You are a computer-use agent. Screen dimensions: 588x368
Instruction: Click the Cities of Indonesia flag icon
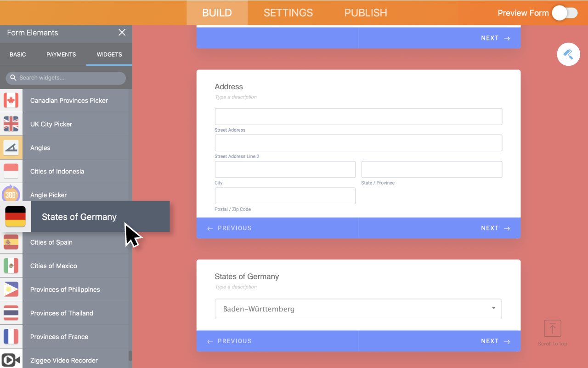point(11,171)
